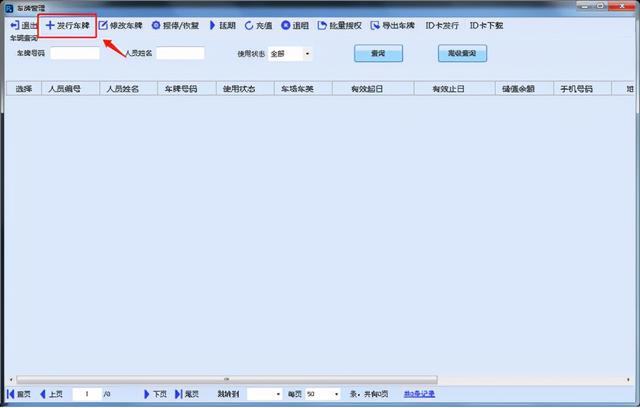Click the 车牌号码 input field
Image resolution: width=640 pixels, height=408 pixels.
click(x=75, y=53)
